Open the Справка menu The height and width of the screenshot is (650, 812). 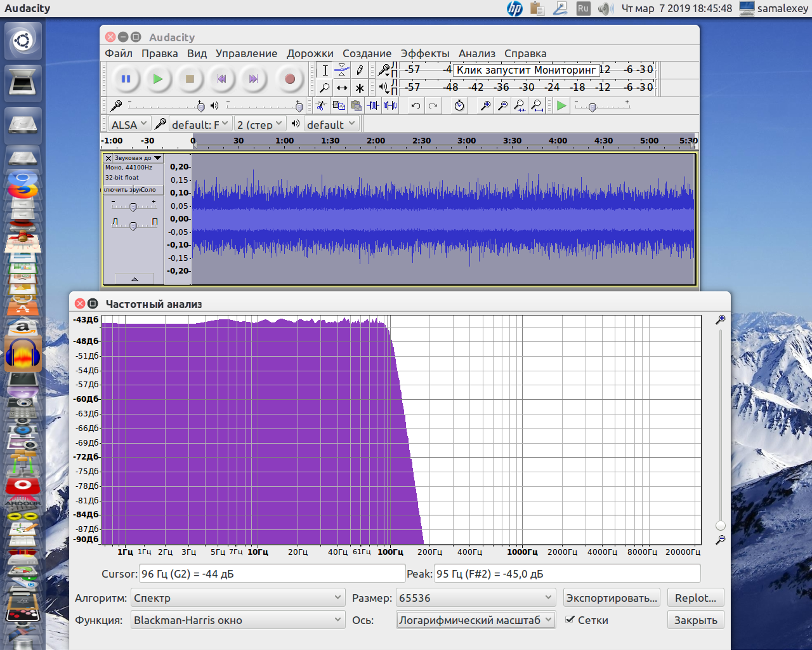525,53
